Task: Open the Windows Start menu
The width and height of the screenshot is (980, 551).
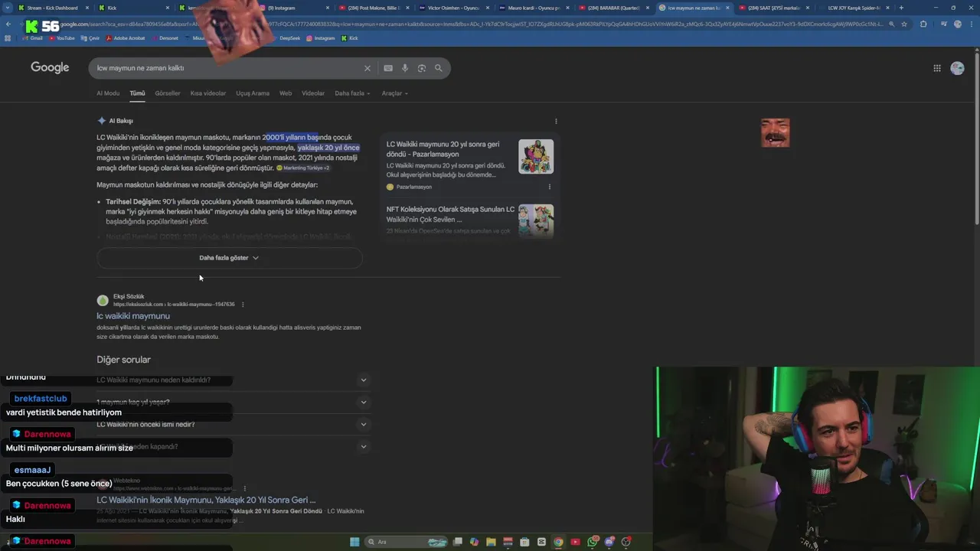Action: click(354, 542)
